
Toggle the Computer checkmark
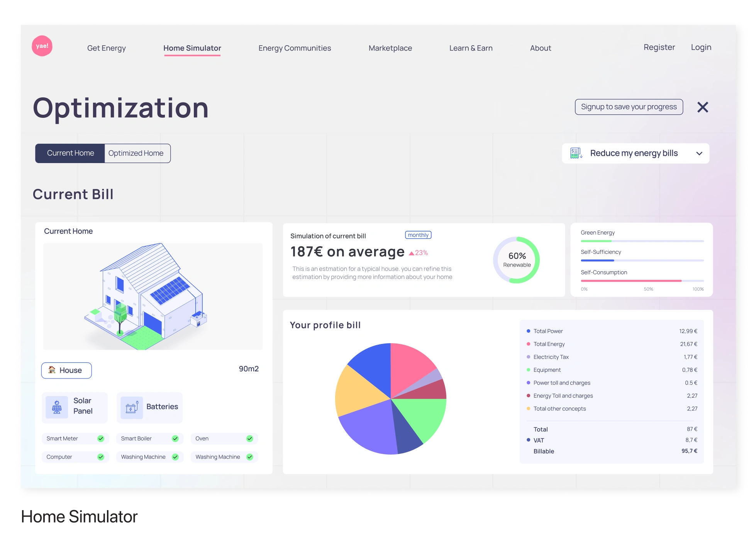[101, 457]
